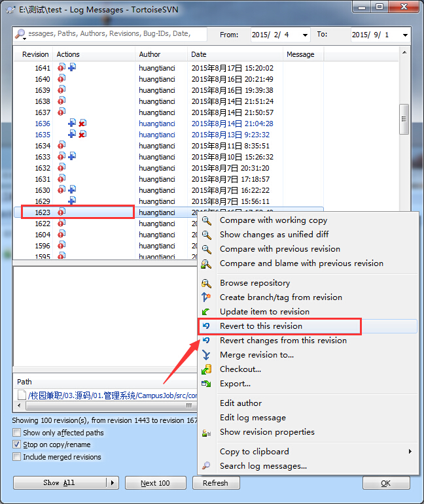Click the Refresh button
424x504 pixels.
click(216, 483)
